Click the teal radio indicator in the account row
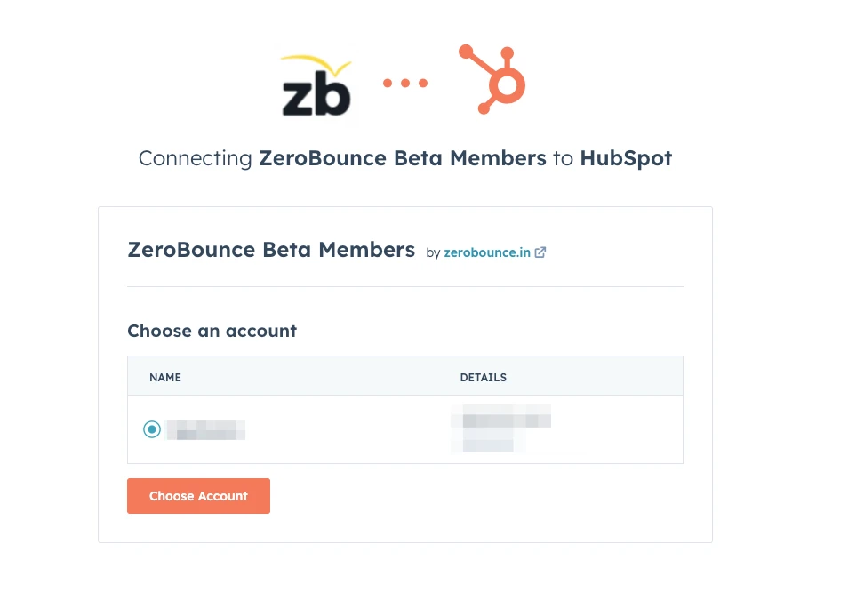 coord(152,428)
